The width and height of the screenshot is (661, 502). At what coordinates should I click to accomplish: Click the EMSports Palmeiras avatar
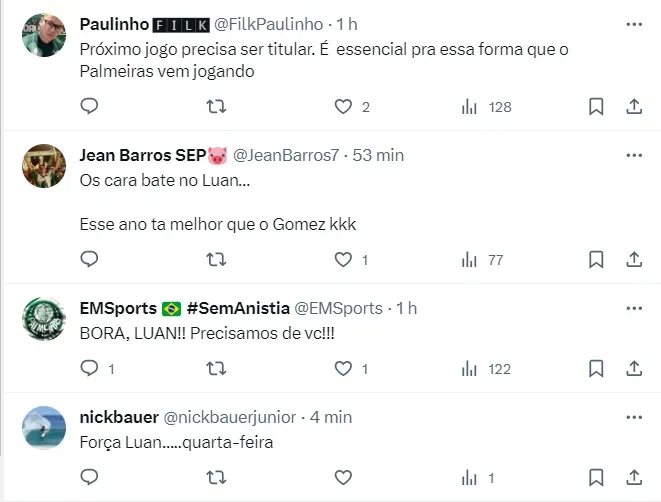click(44, 319)
